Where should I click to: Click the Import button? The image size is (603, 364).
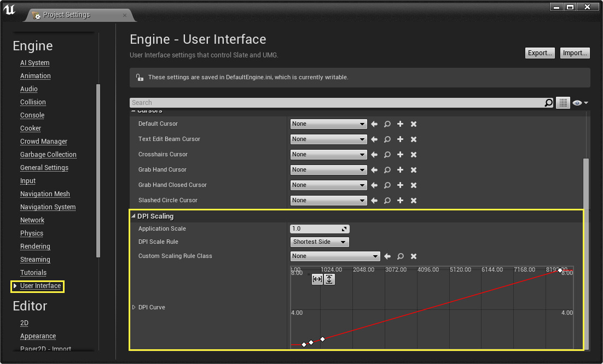575,52
